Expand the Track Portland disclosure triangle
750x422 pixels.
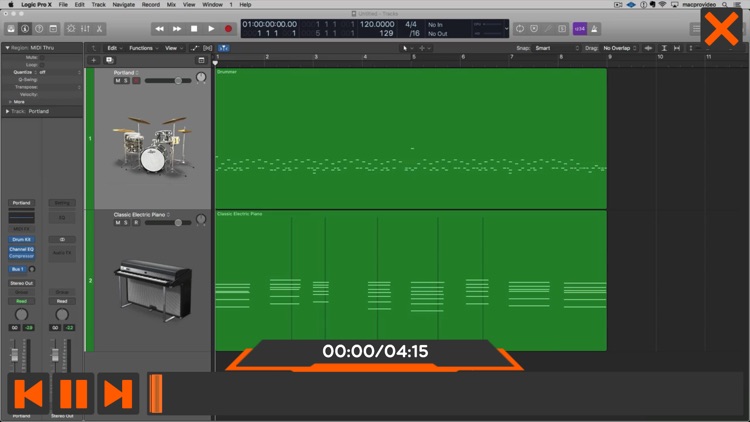[x=7, y=111]
